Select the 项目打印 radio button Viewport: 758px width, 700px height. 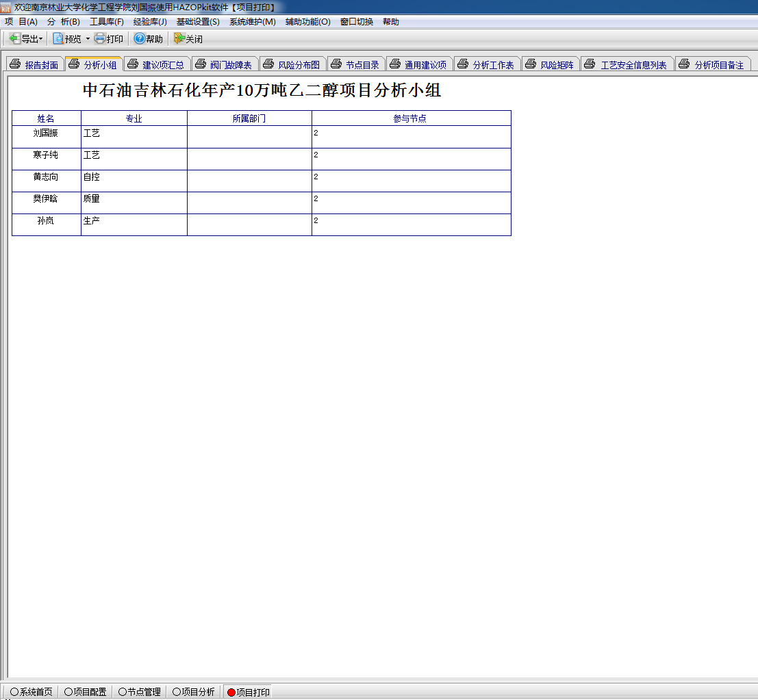231,692
